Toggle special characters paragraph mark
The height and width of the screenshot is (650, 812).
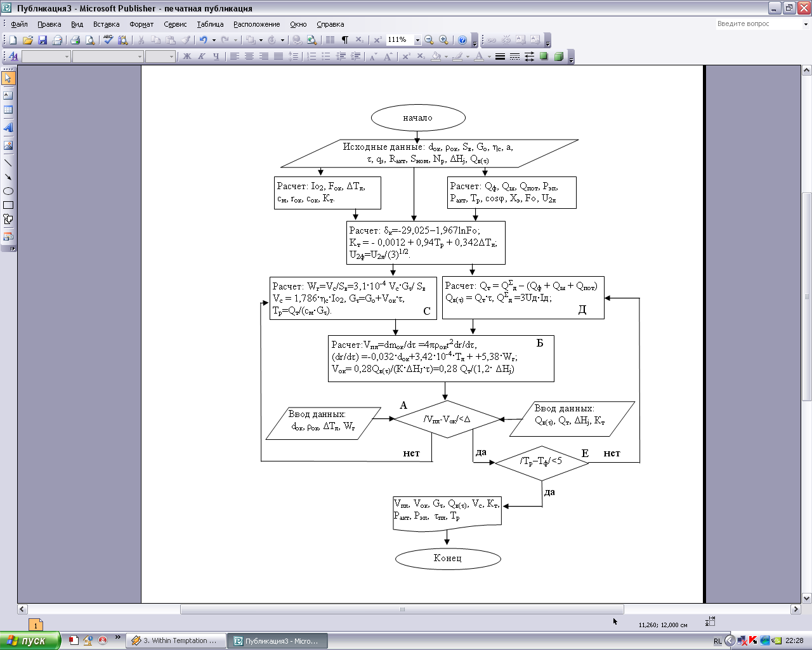pos(345,40)
